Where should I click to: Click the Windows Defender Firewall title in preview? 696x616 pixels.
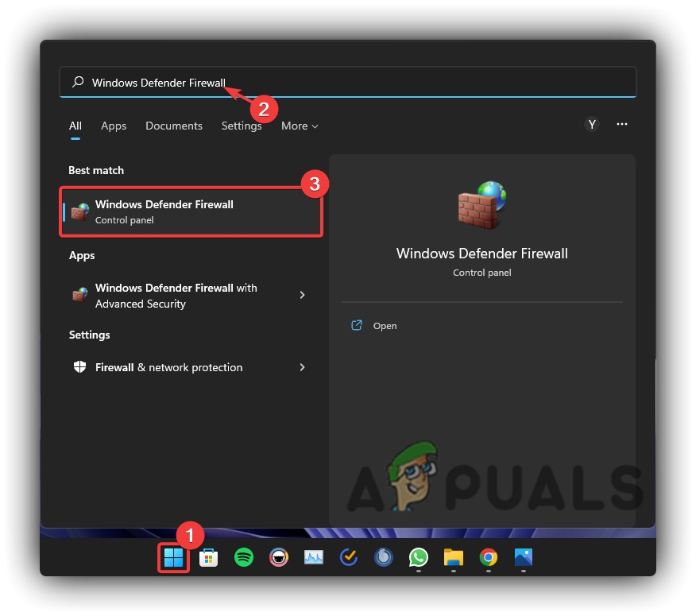pyautogui.click(x=482, y=253)
